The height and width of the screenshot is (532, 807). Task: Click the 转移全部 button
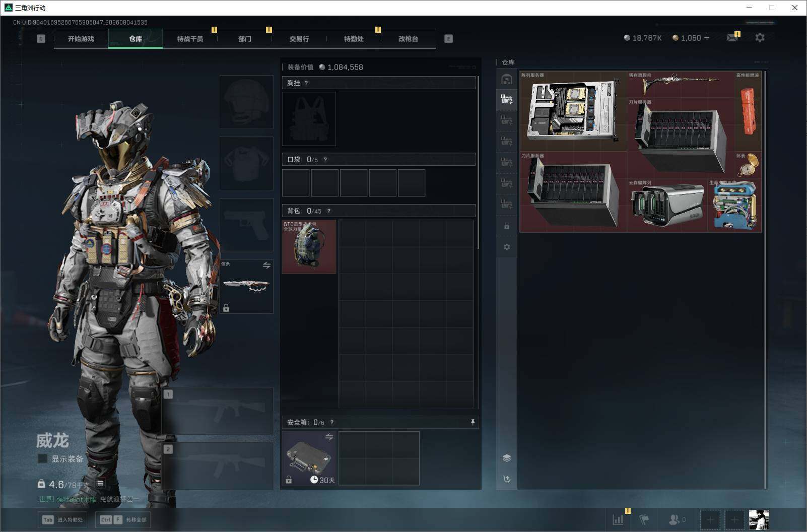123,520
